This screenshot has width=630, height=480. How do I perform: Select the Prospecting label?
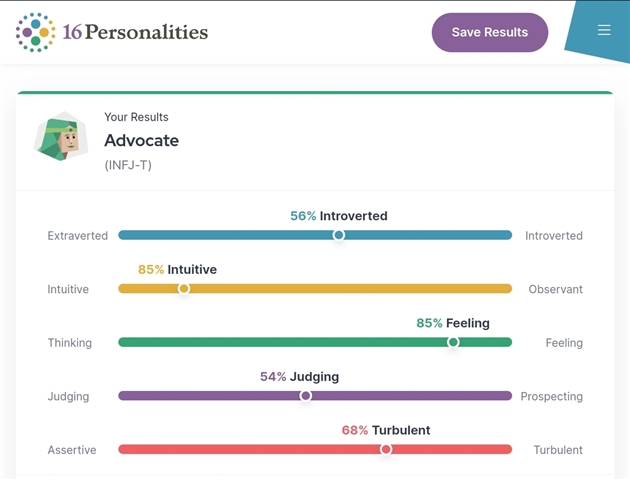pyautogui.click(x=551, y=397)
